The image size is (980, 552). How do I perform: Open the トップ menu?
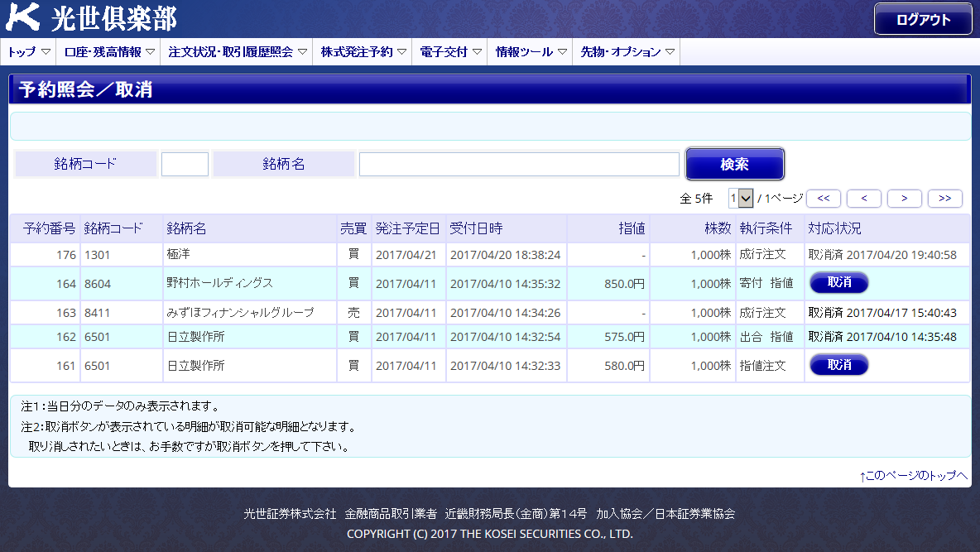click(29, 52)
